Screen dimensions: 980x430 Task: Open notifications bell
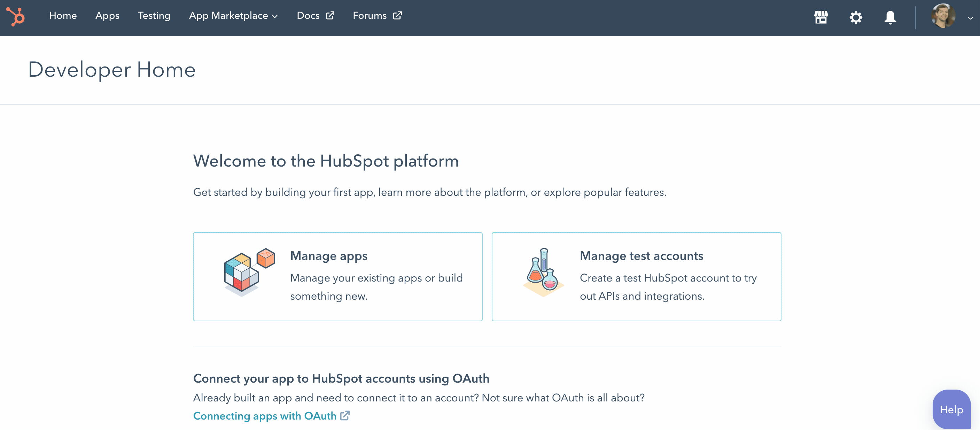click(x=890, y=17)
